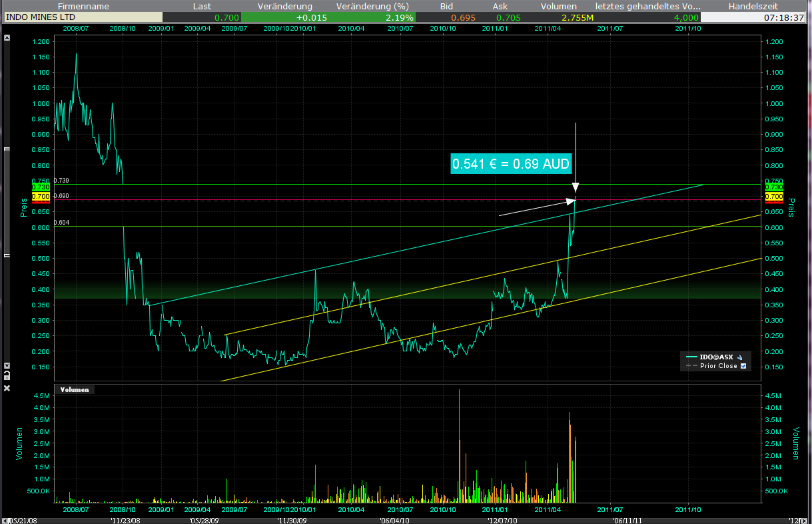Viewport: 812px width, 524px height.
Task: Click the 0.690 prior close line label
Action: 61,196
